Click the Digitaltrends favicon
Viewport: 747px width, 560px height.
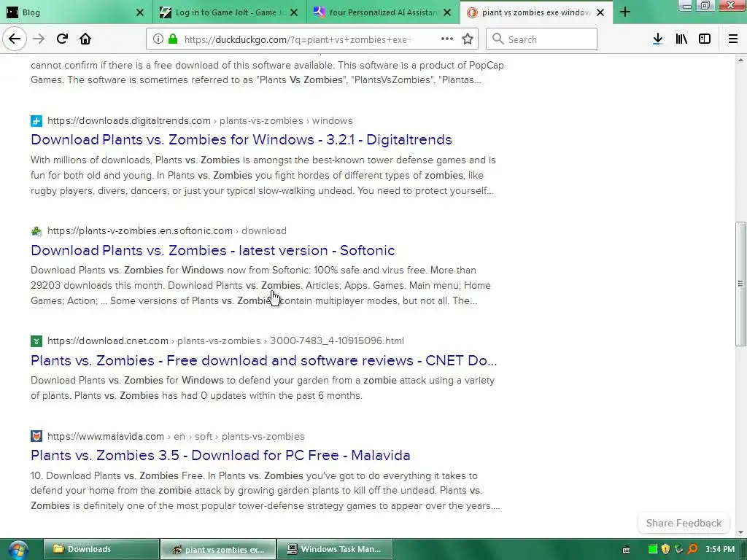(36, 121)
